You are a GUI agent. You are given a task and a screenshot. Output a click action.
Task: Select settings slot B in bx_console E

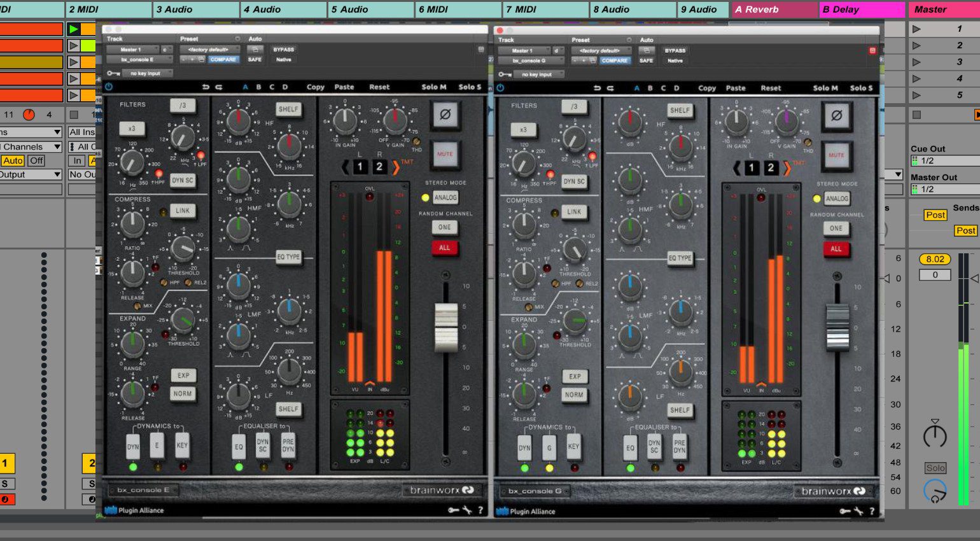[258, 87]
